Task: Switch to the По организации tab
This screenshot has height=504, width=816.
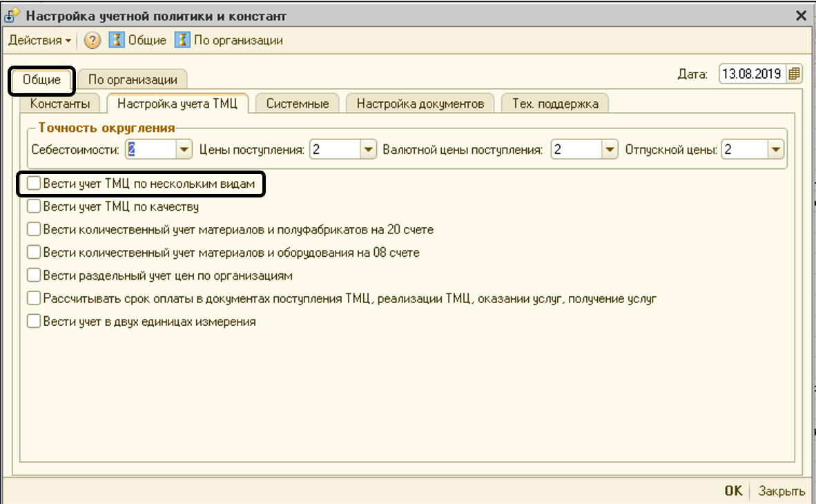Action: [131, 79]
